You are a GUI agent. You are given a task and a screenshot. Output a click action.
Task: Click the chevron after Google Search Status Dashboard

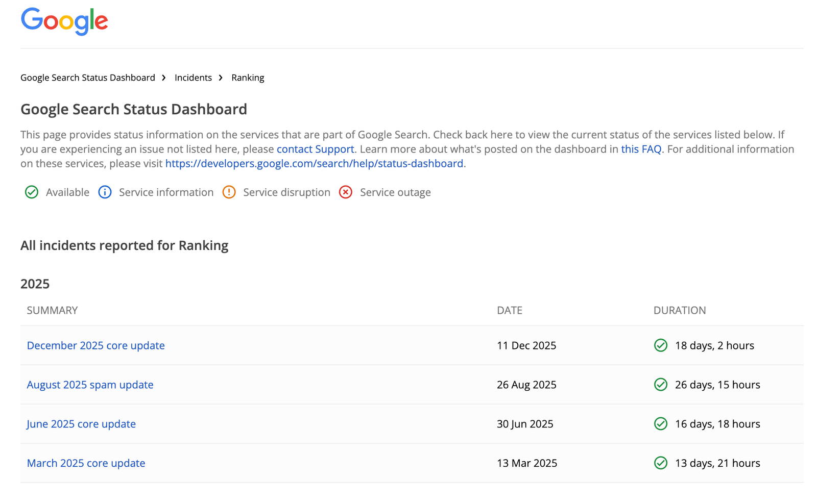[163, 78]
